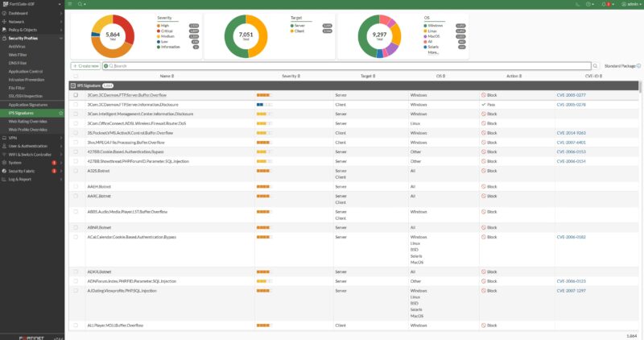This screenshot has height=340, width=644.
Task: Click the favorite star on IPS Signatures
Action: (61, 113)
